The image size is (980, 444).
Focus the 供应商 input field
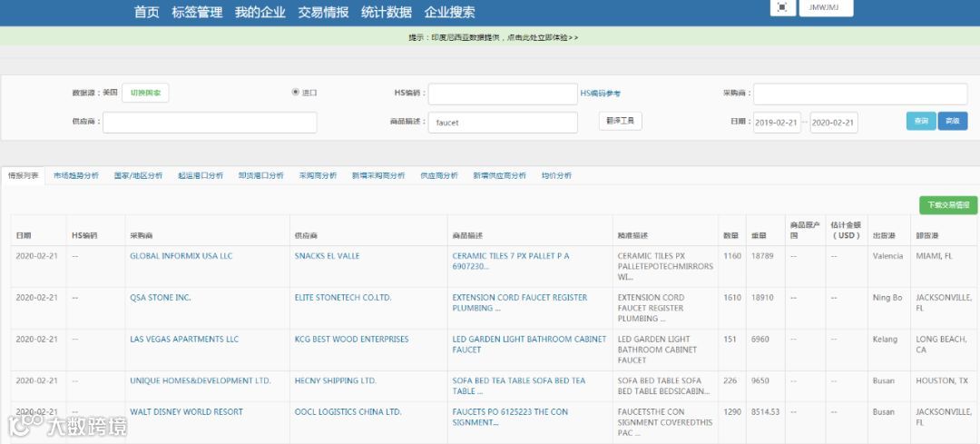tap(210, 123)
